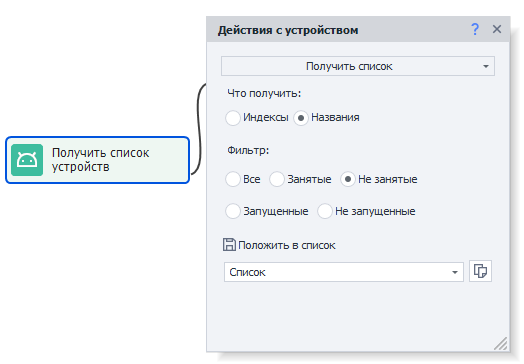
Task: Select the Получить список устройств action block
Action: pos(98,160)
